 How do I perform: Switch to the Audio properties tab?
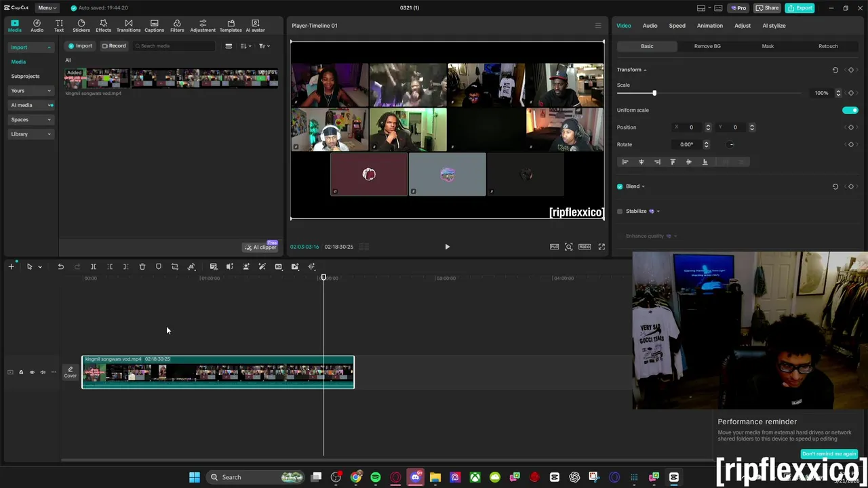click(650, 26)
